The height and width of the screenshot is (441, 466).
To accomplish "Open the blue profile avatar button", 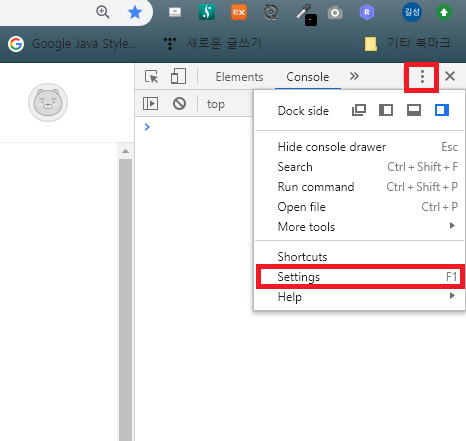I will point(412,12).
